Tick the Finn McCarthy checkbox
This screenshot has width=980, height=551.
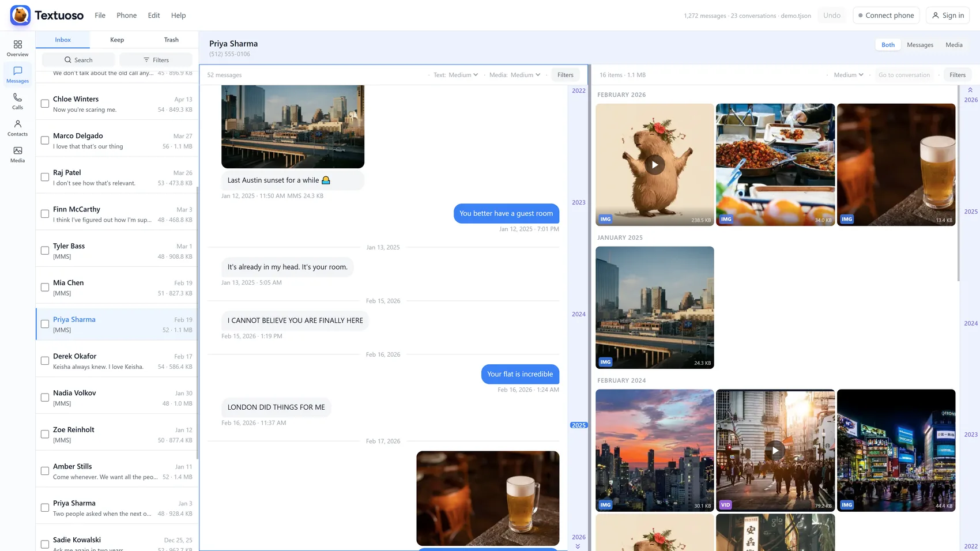coord(45,214)
